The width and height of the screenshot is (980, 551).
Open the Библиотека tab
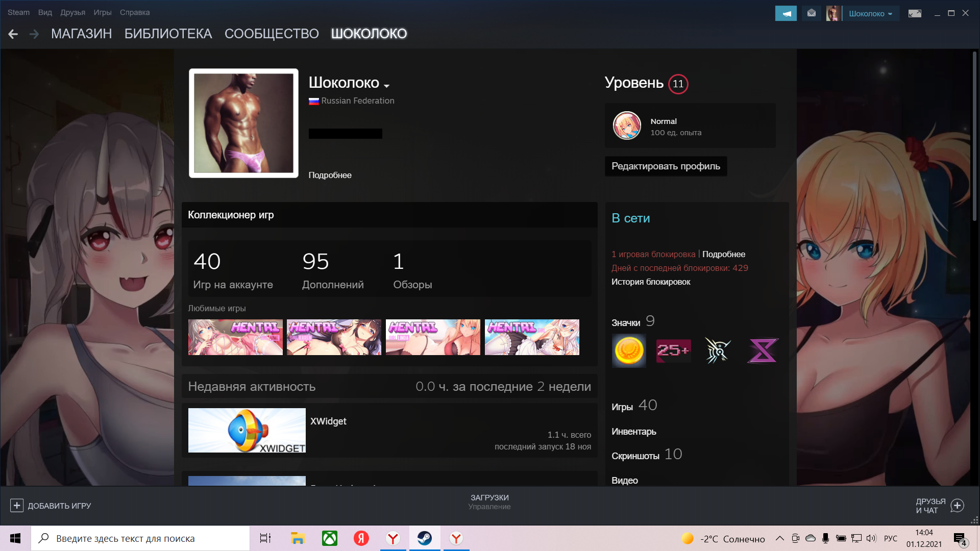tap(168, 34)
